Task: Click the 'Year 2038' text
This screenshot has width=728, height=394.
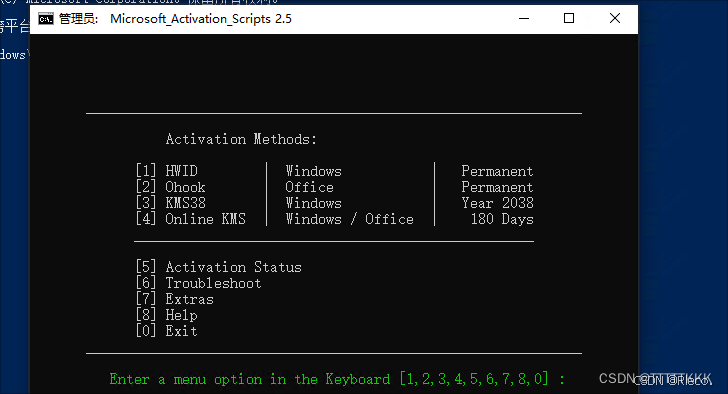Action: pyautogui.click(x=497, y=203)
